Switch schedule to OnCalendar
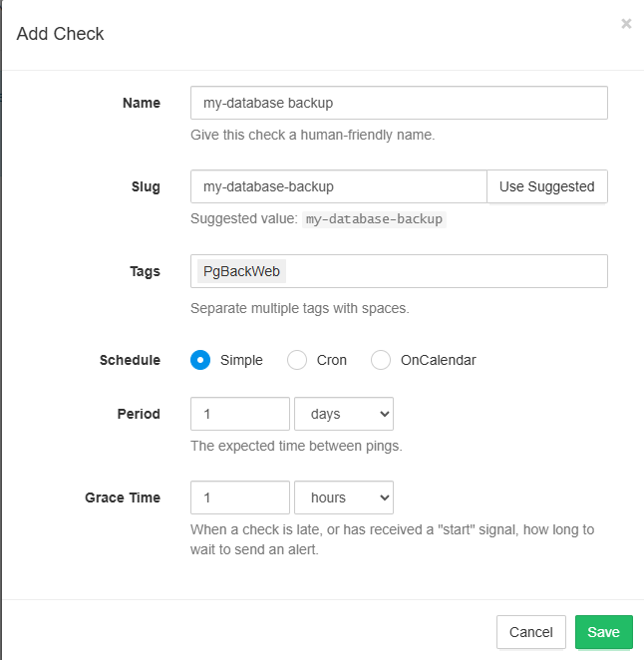The width and height of the screenshot is (644, 660). coord(381,360)
